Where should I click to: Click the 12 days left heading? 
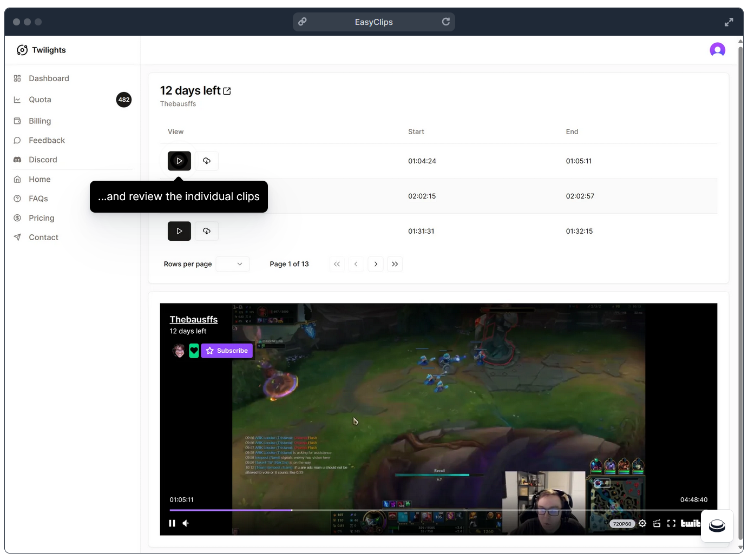pyautogui.click(x=191, y=90)
